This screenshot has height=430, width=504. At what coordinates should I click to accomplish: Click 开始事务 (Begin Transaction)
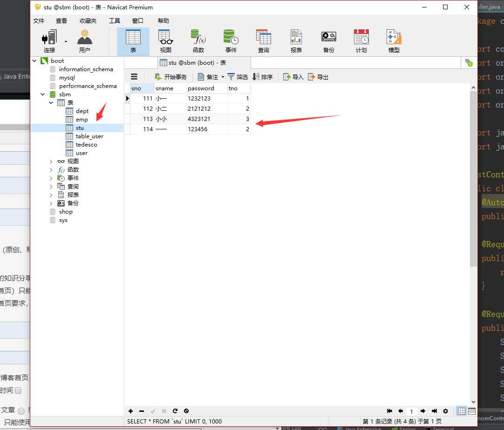(170, 77)
